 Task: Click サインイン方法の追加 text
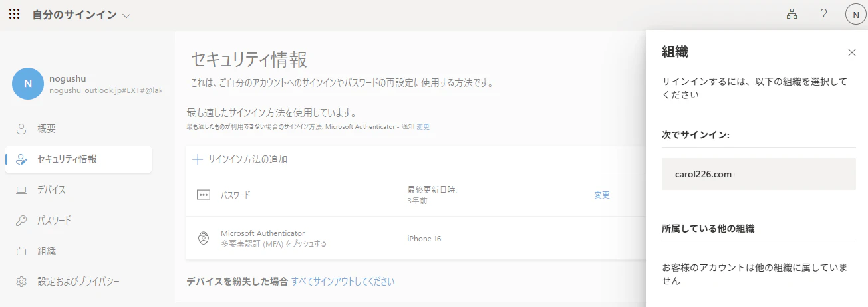[x=247, y=159]
